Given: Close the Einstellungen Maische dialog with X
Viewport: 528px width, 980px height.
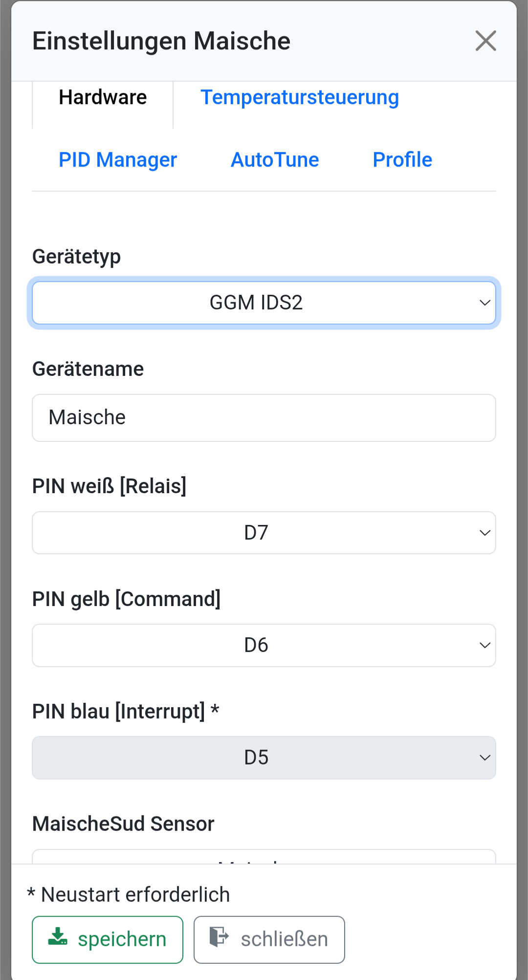Looking at the screenshot, I should click(x=485, y=41).
